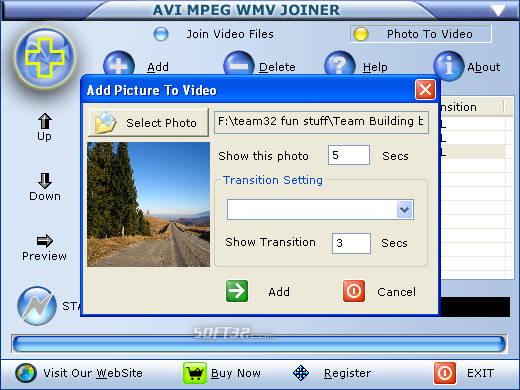Click the photo file path field
The width and height of the screenshot is (520, 390).
pyautogui.click(x=321, y=122)
